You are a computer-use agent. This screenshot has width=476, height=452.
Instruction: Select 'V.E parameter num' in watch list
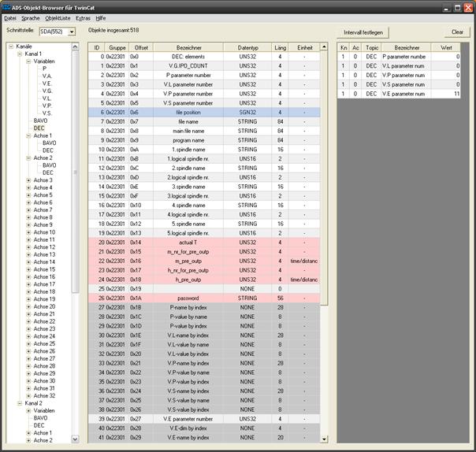pos(399,94)
